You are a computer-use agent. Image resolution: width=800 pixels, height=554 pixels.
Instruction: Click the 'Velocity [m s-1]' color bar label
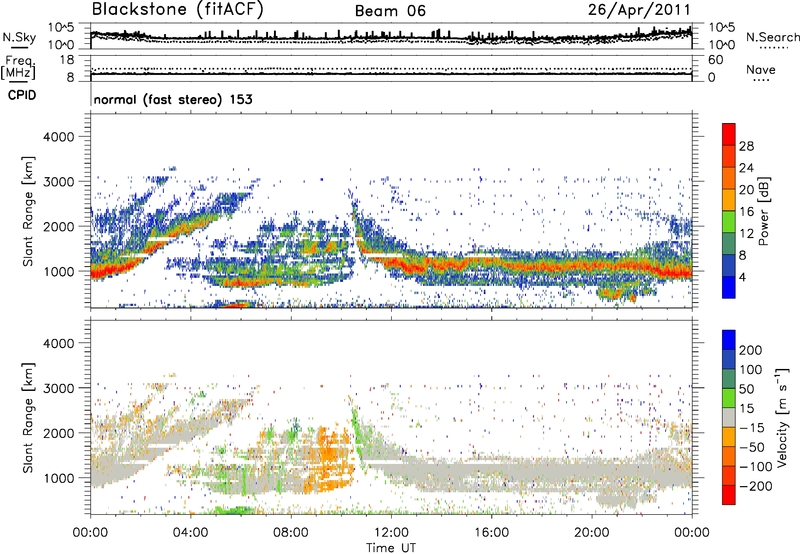pyautogui.click(x=782, y=417)
